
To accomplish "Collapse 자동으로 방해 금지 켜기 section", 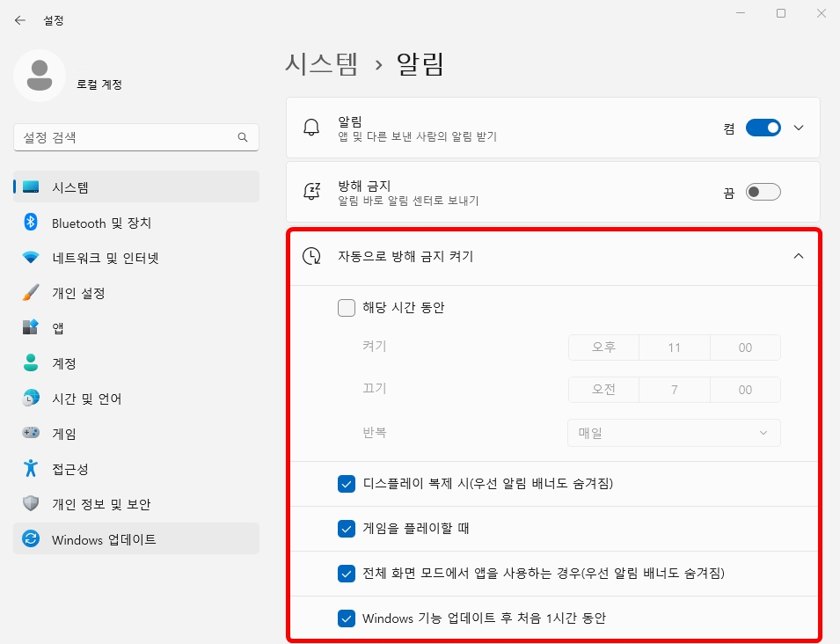I will [798, 256].
